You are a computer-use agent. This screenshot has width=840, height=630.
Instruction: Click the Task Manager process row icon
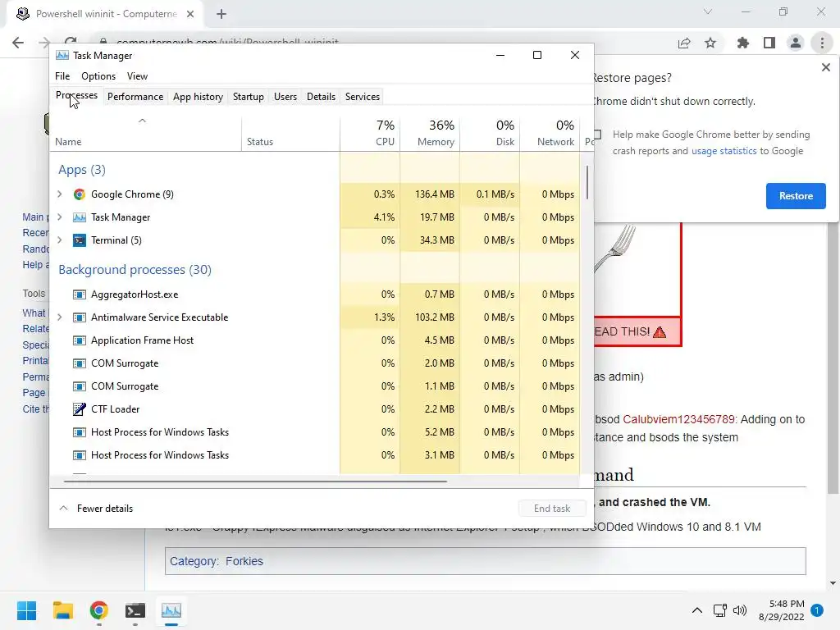(80, 217)
